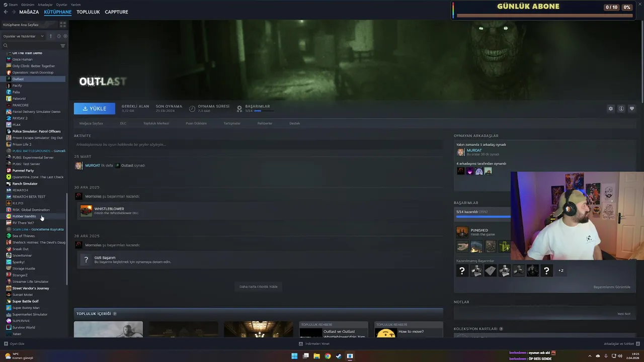This screenshot has height=362, width=644.
Task: Open the Topluluk Merkezi tab
Action: tap(156, 123)
